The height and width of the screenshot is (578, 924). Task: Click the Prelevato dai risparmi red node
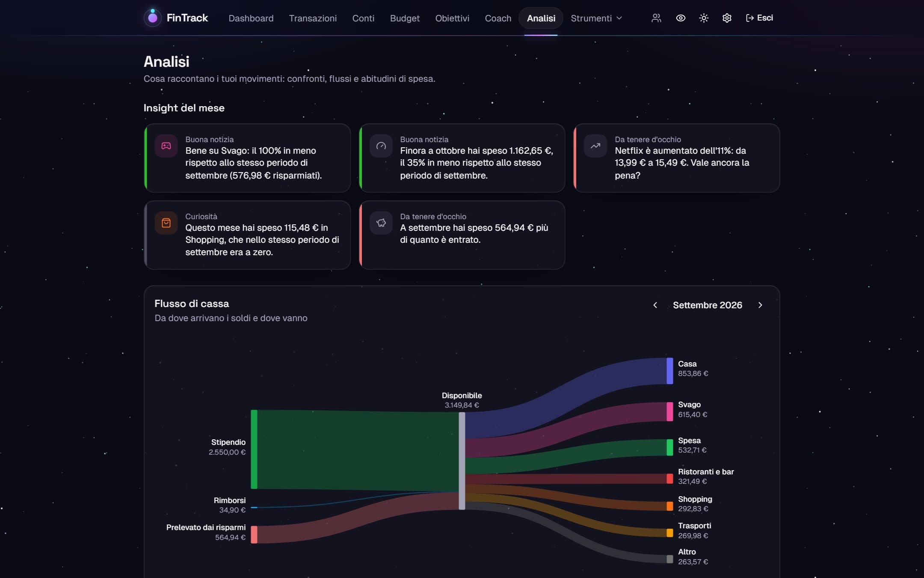click(254, 535)
